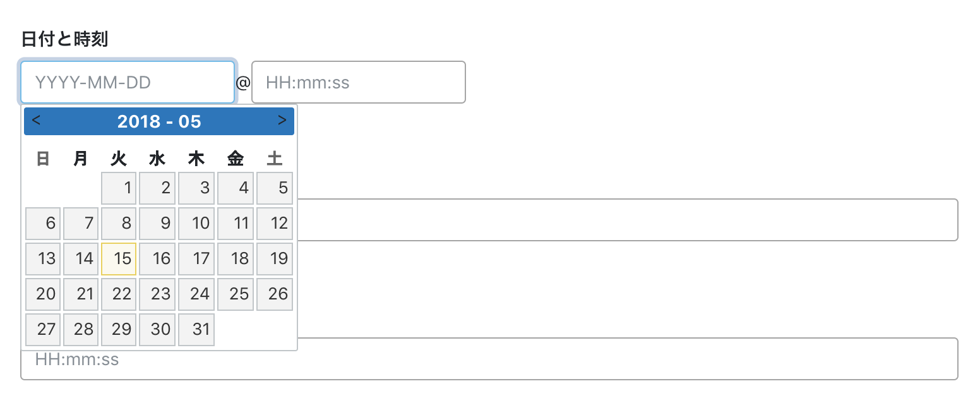
Task: Choose day 14 on Monday column
Action: click(x=81, y=259)
